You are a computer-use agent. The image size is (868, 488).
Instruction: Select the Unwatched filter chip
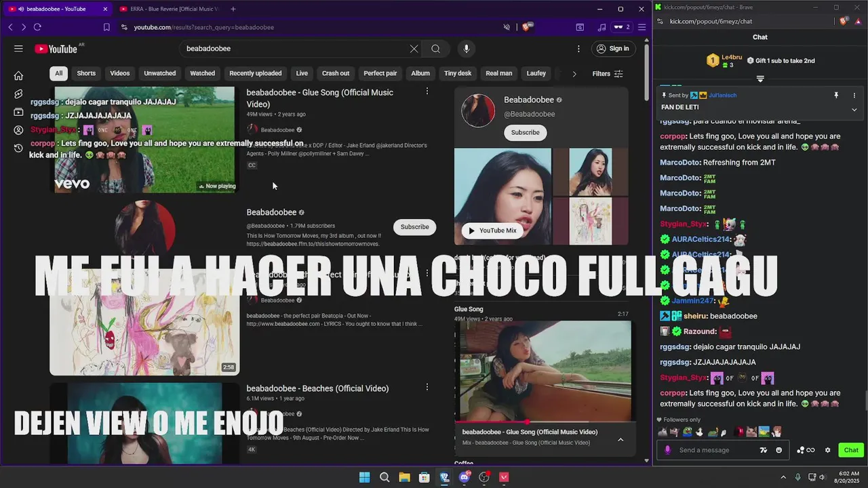click(x=160, y=73)
